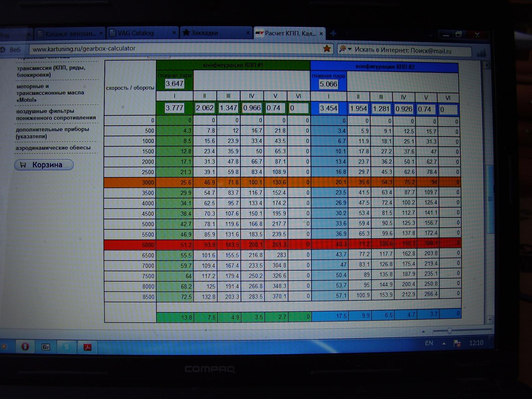The image size is (532, 399).
Task: Click конфигурация КПП #2 header
Action: pos(385,66)
